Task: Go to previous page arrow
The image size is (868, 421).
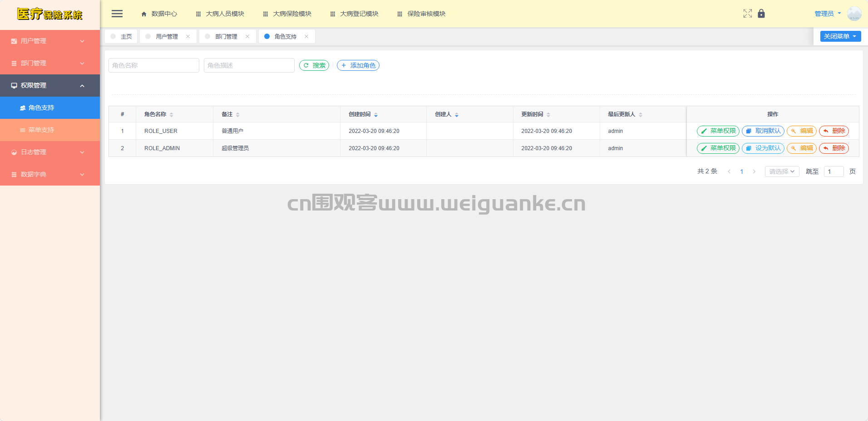Action: (729, 171)
